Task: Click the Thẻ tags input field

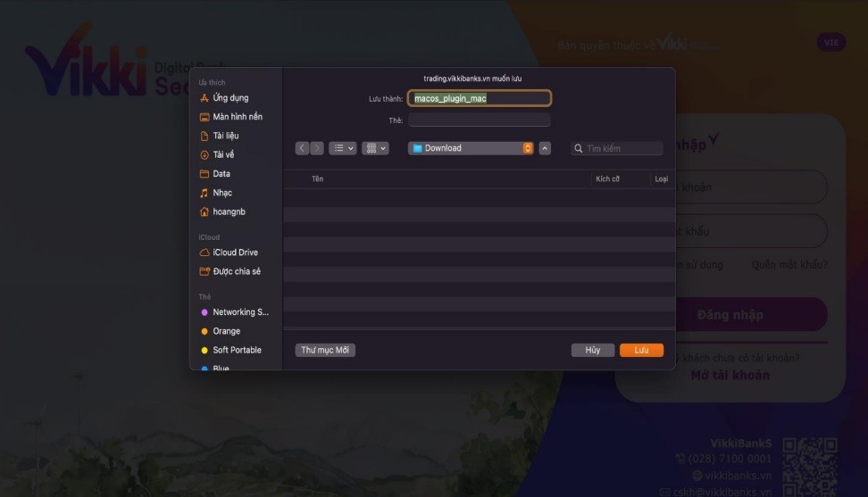Action: (x=480, y=120)
